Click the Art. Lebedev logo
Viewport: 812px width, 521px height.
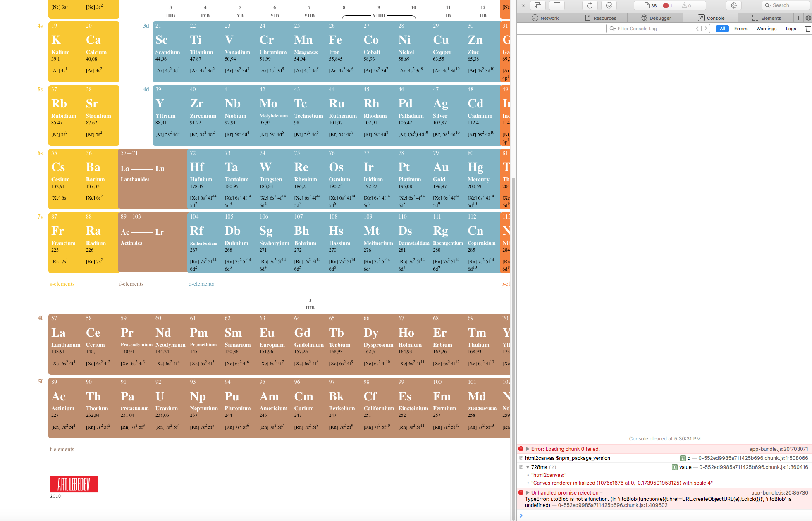click(74, 484)
